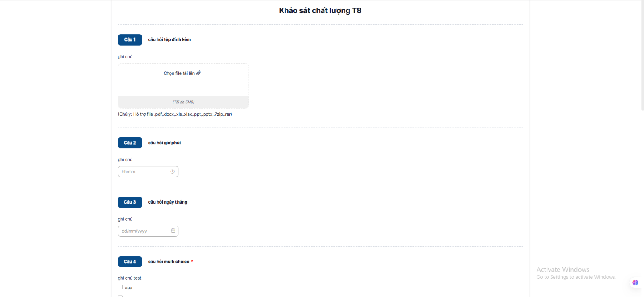Click the 'Câu 4' question badge

tap(130, 262)
